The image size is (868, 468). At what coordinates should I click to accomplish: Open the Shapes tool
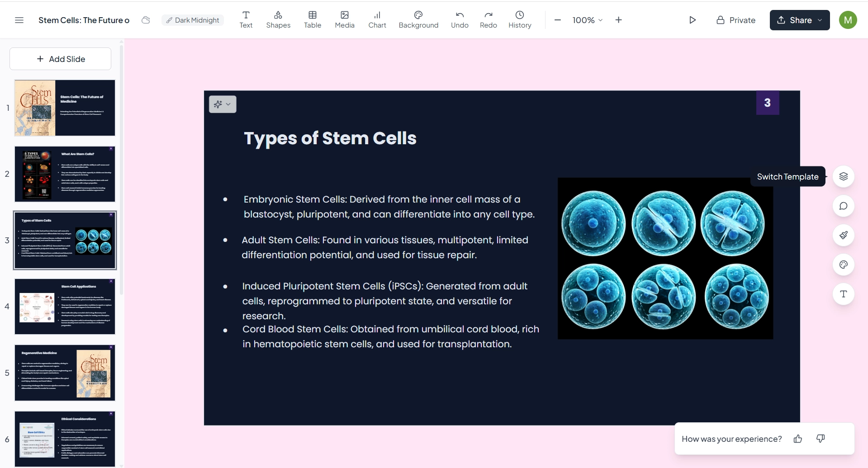278,20
